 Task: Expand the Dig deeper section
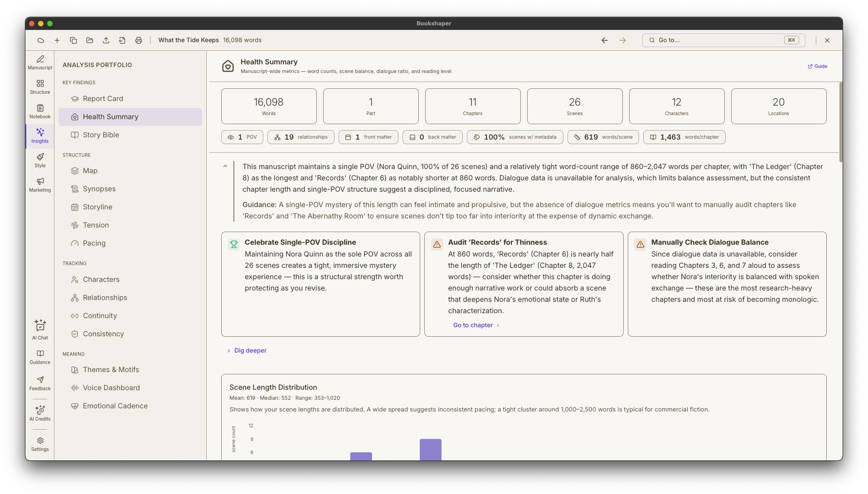point(247,350)
